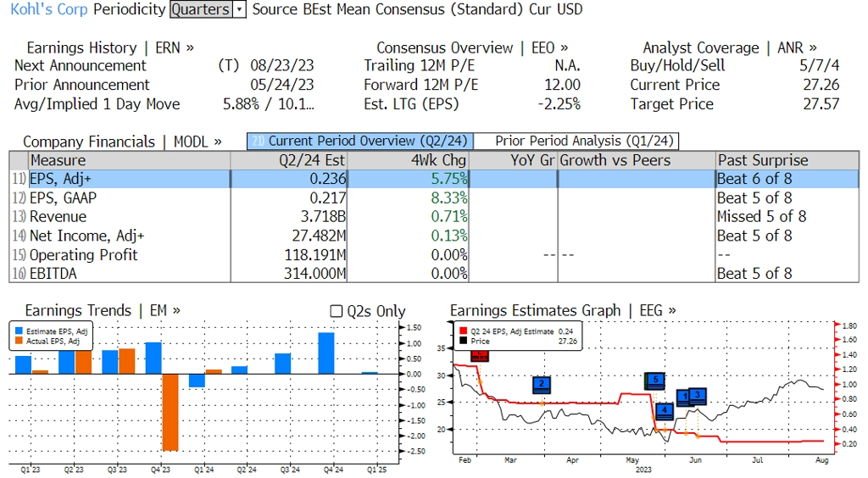Image resolution: width=868 pixels, height=478 pixels.
Task: Click the blue event marker labeled 4
Action: point(665,411)
